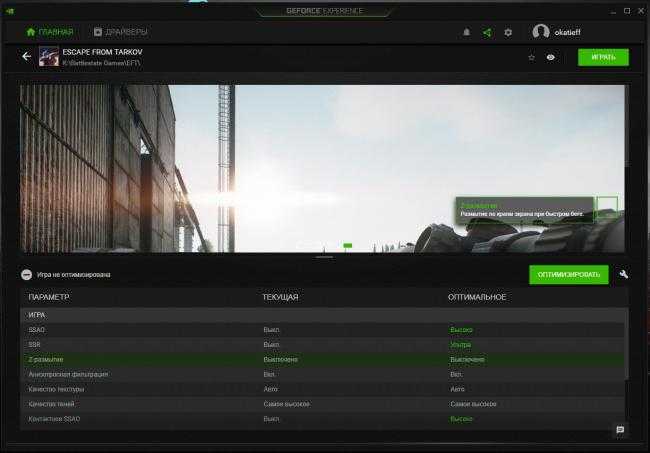Switch to the Главная tab

coord(50,32)
